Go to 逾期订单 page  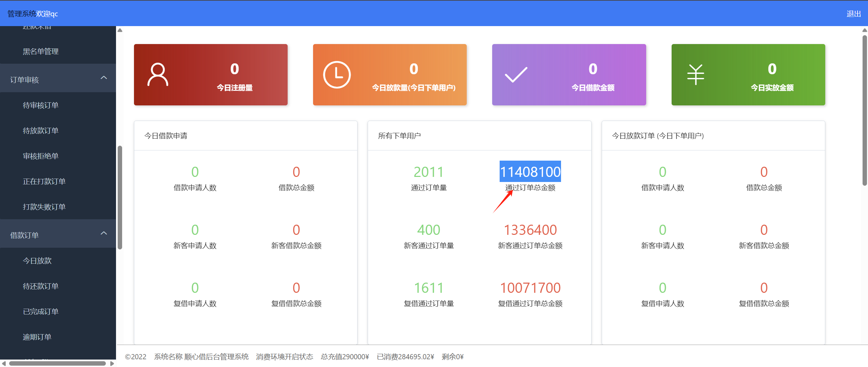(x=37, y=337)
